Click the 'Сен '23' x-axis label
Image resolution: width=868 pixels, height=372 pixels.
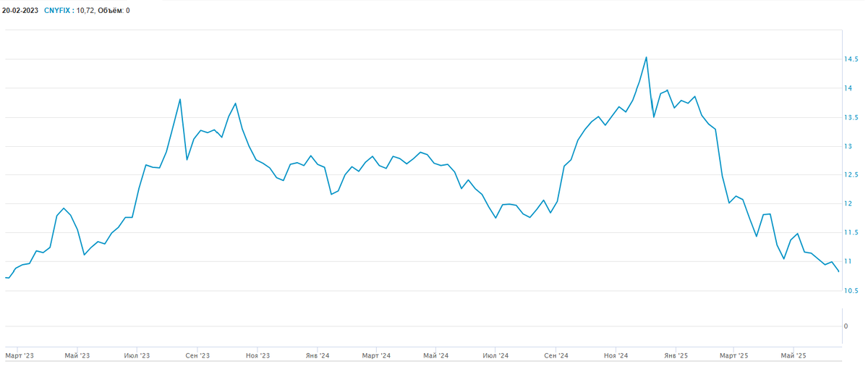click(197, 355)
